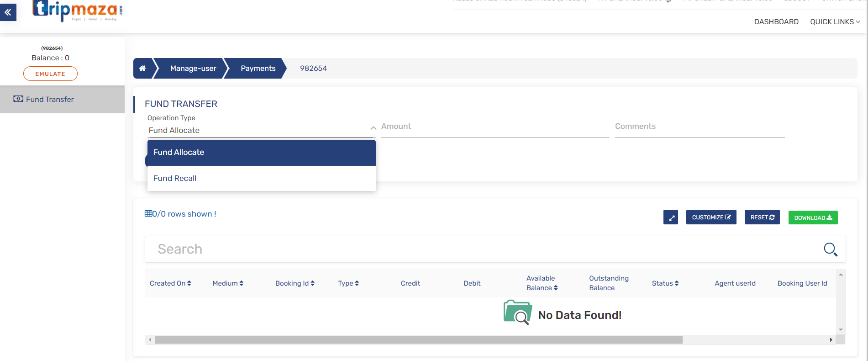Sort table by Booking Id column
Screen dimensions: 868x361
point(312,283)
